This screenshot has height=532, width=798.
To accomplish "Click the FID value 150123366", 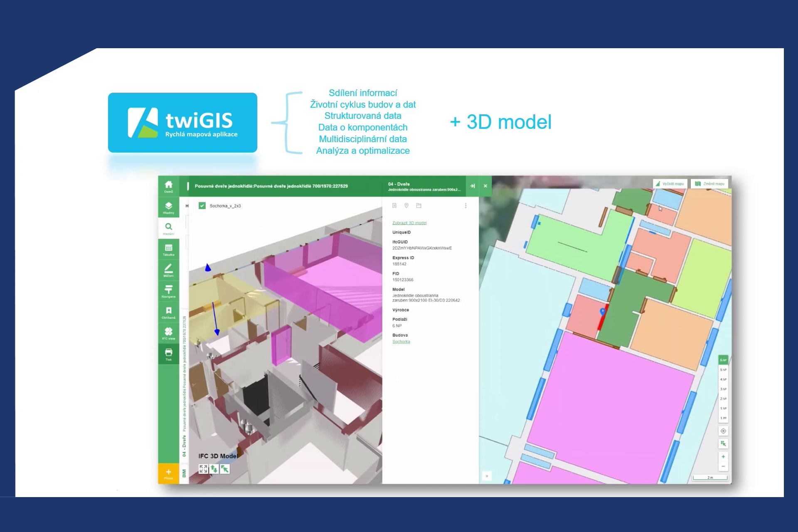I will (402, 280).
